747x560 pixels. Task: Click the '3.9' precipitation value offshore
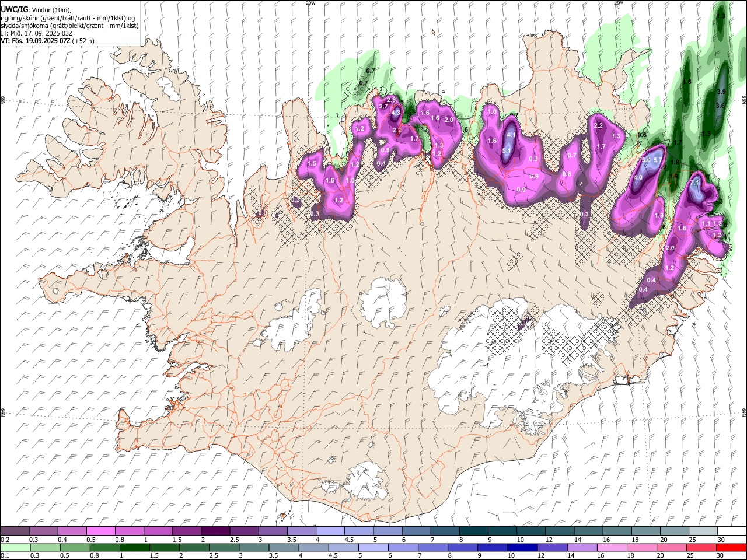click(x=721, y=92)
